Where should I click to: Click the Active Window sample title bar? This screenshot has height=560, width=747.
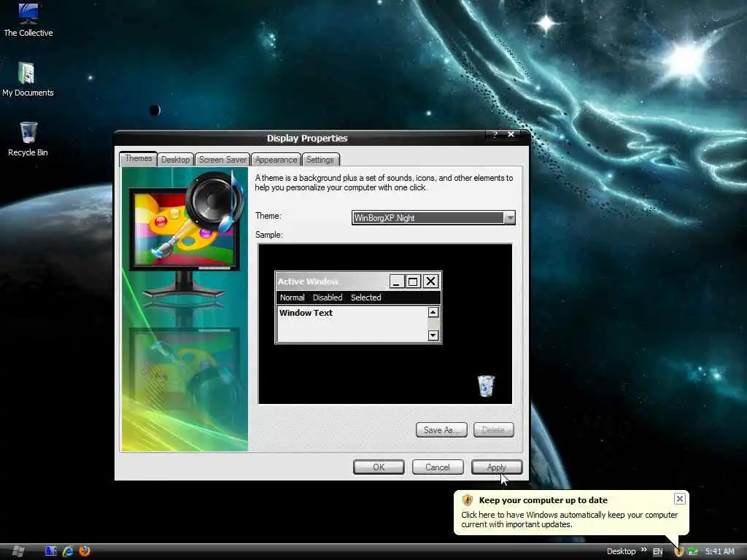[x=333, y=281]
